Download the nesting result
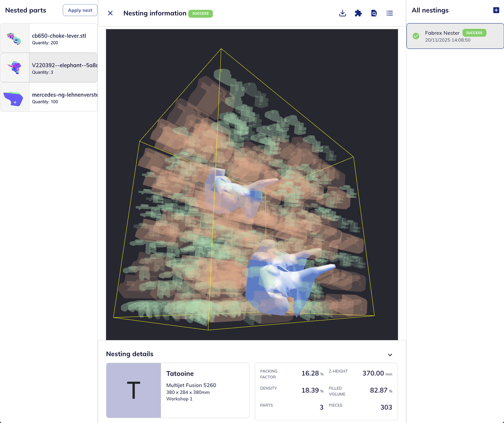The height and width of the screenshot is (423, 504). pos(342,13)
